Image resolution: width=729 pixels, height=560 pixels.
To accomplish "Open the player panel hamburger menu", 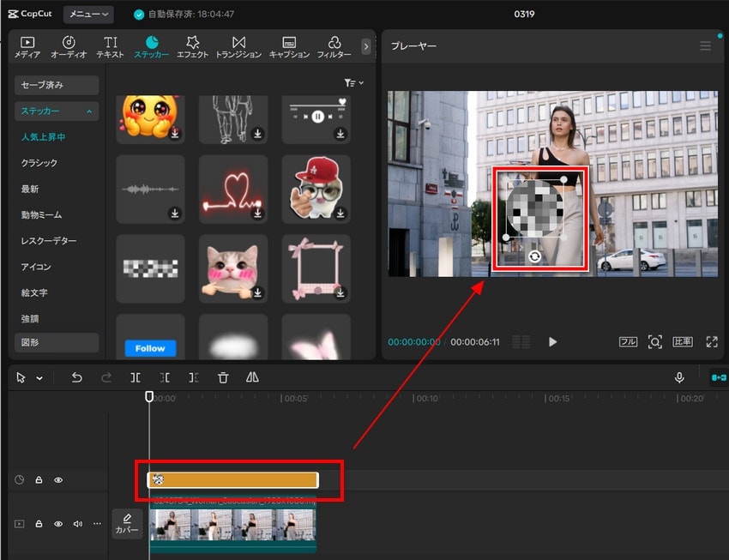I will click(705, 46).
